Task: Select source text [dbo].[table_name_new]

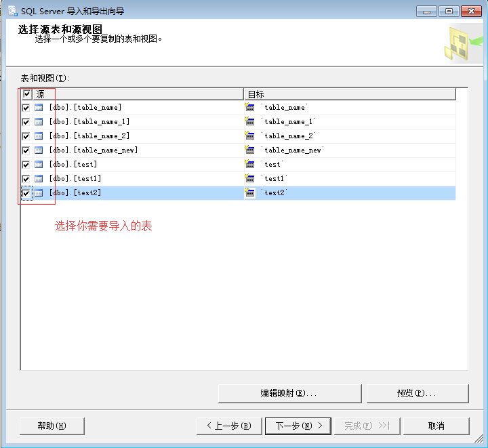Action: [94, 150]
